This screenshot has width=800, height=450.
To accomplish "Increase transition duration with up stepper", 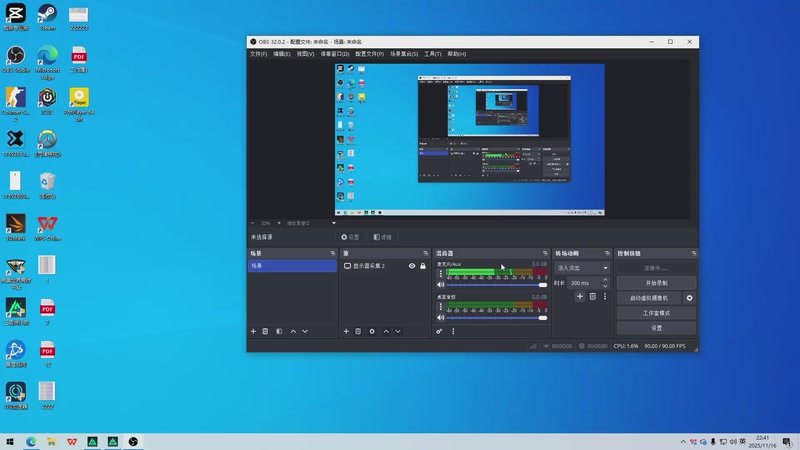I will click(605, 280).
